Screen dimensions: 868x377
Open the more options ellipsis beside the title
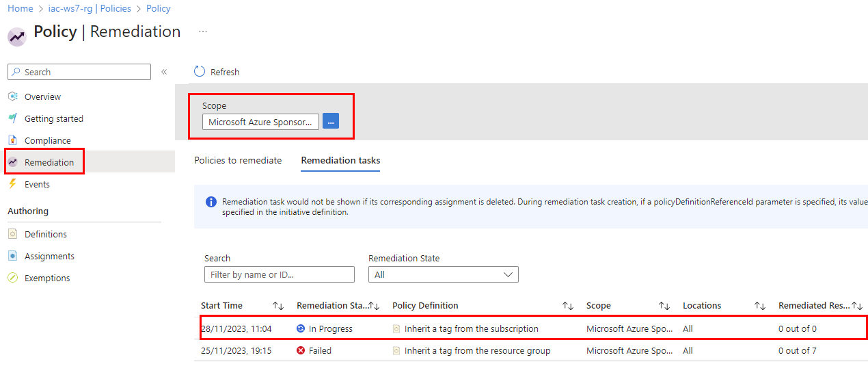tap(203, 31)
